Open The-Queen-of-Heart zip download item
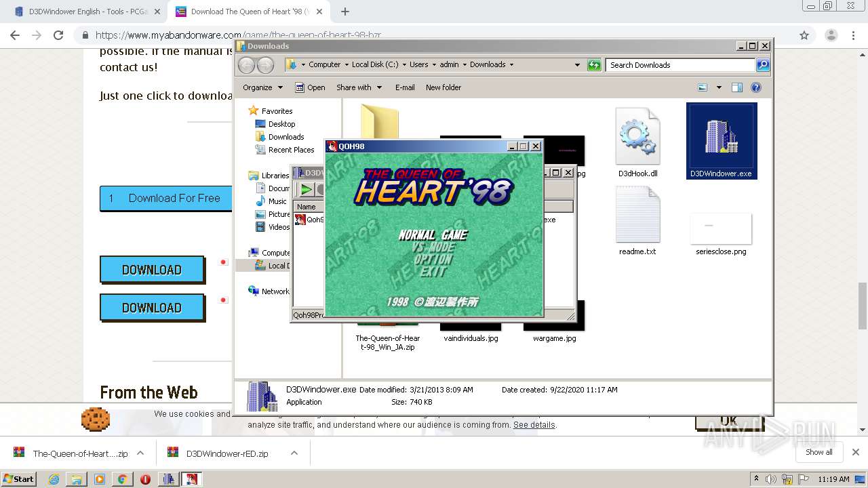The height and width of the screenshot is (488, 868). (x=70, y=453)
